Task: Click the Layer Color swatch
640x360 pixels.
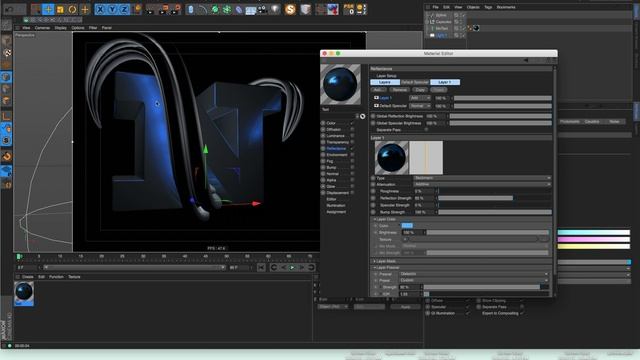Action: tap(407, 225)
